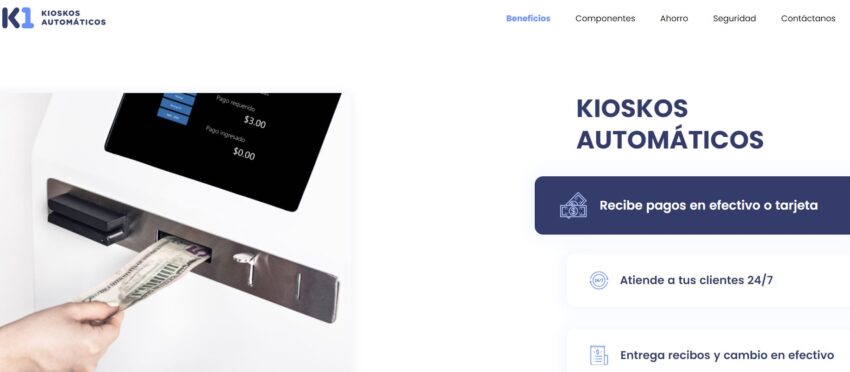Click the receipt document icon
Viewport: 850px width, 372px height.
(x=598, y=356)
